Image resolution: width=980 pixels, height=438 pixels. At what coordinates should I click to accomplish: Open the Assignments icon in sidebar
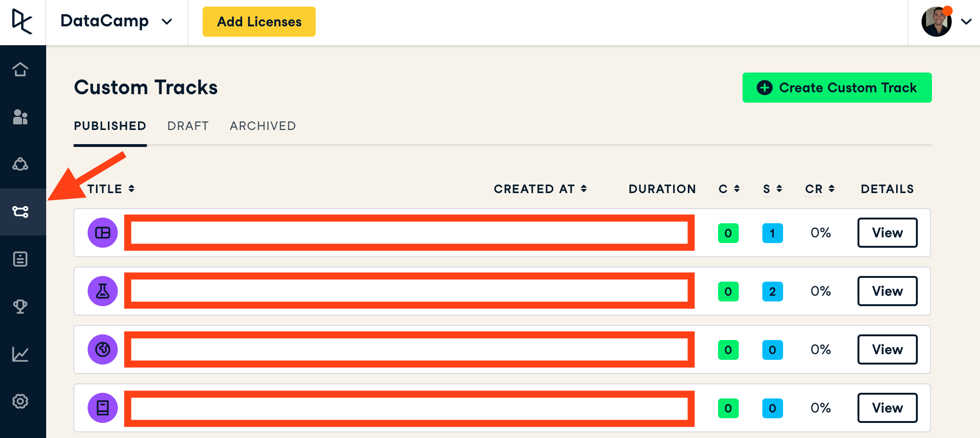coord(20,259)
